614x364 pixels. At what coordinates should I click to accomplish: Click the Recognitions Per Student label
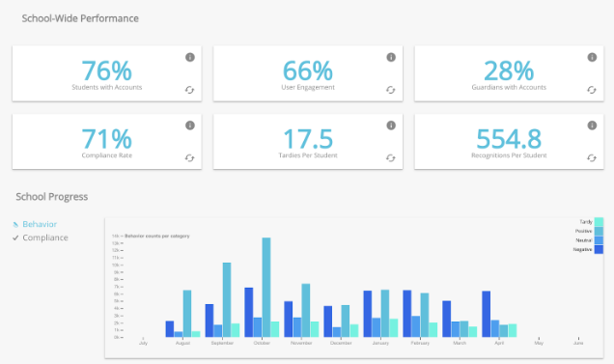pyautogui.click(x=509, y=155)
